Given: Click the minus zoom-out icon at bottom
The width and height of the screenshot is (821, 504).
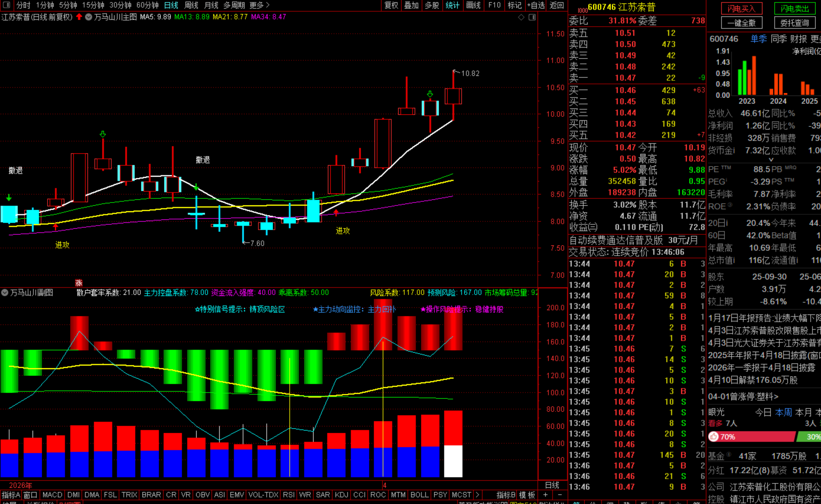Looking at the screenshot, I should pos(560,495).
